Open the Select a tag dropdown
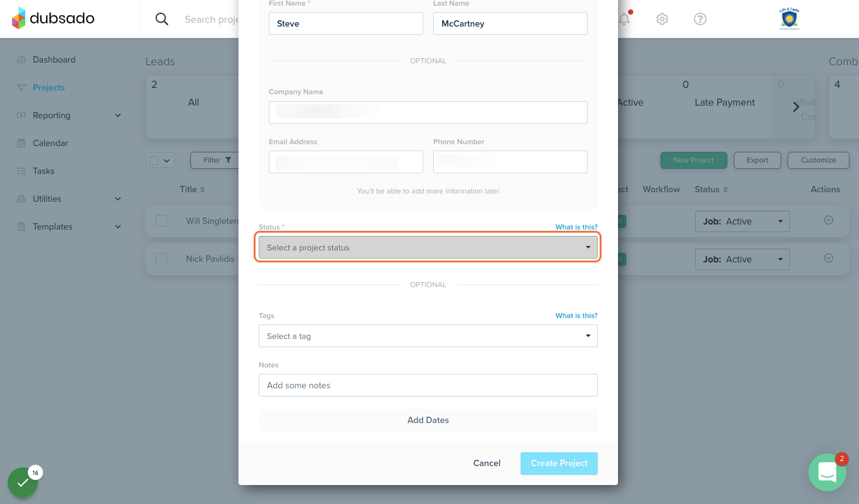 pos(428,336)
